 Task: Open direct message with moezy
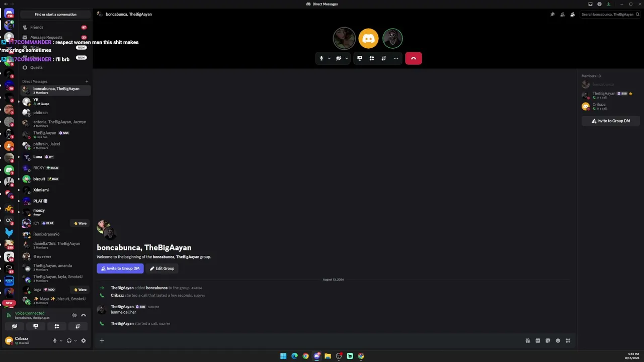55,212
